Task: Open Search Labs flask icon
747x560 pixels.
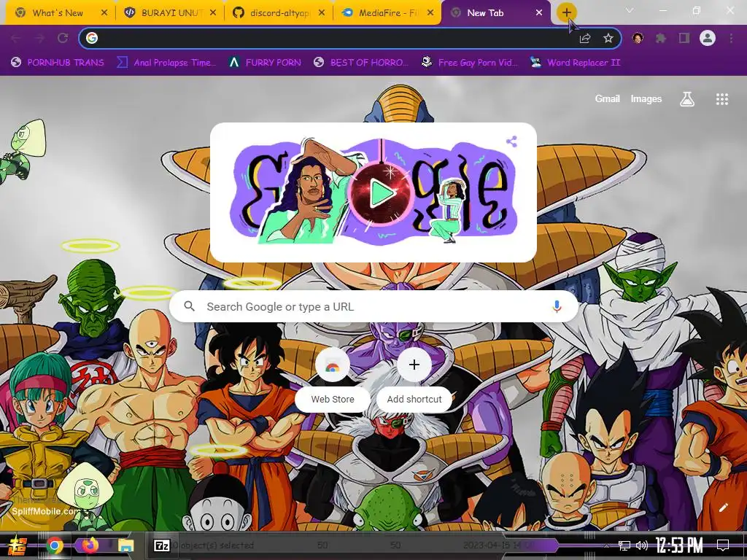Action: pos(687,99)
